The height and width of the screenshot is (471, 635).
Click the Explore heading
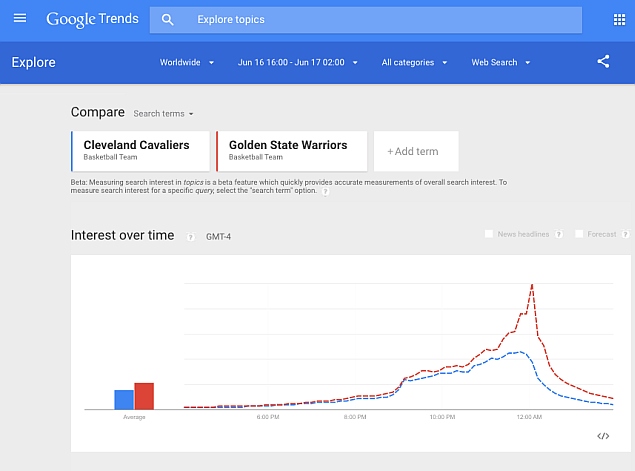[x=34, y=62]
